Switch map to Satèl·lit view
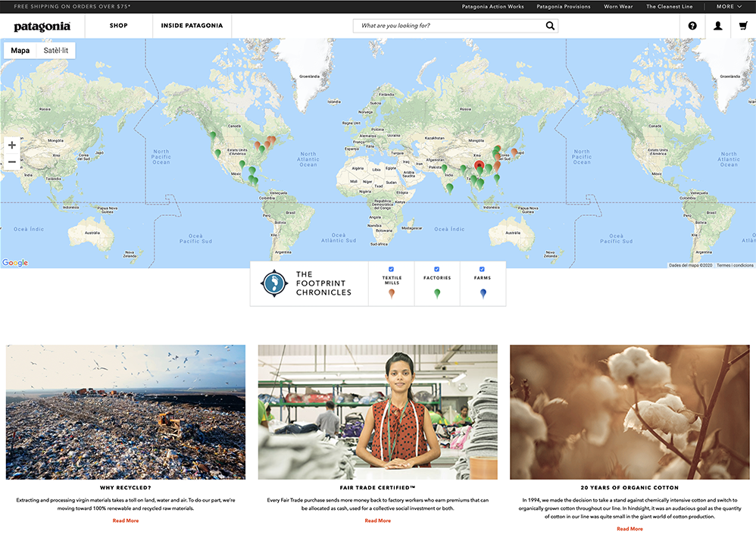Viewport: 756px width, 547px height. (56, 50)
